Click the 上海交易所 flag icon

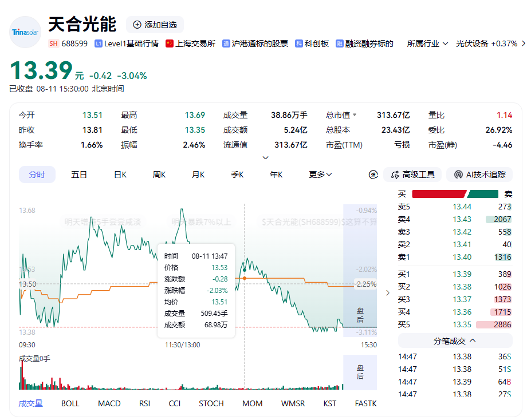(x=170, y=44)
